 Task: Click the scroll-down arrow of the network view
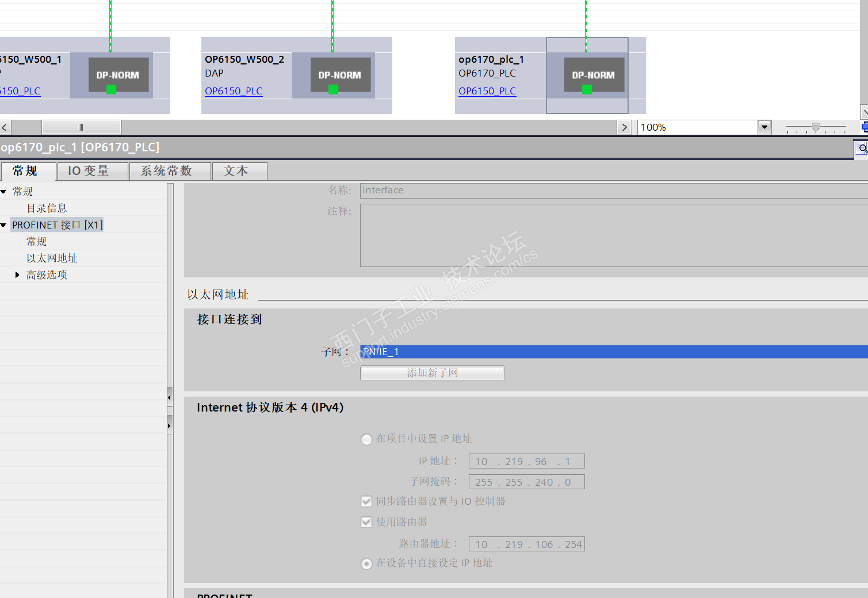pyautogui.click(x=865, y=112)
